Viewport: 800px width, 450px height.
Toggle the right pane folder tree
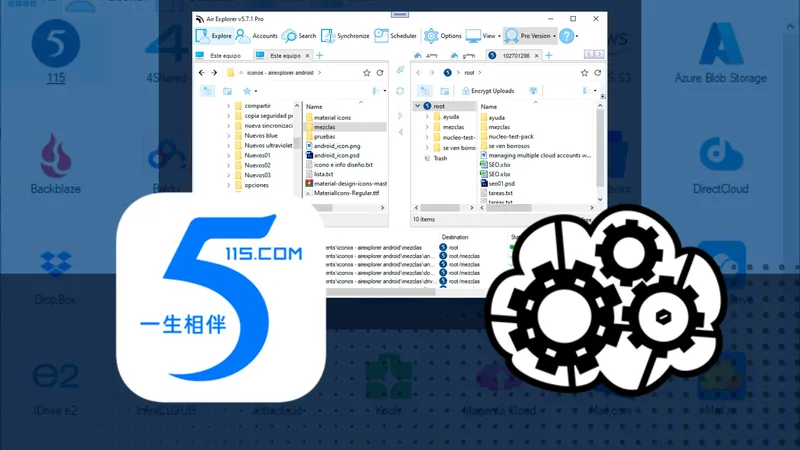coord(424,91)
